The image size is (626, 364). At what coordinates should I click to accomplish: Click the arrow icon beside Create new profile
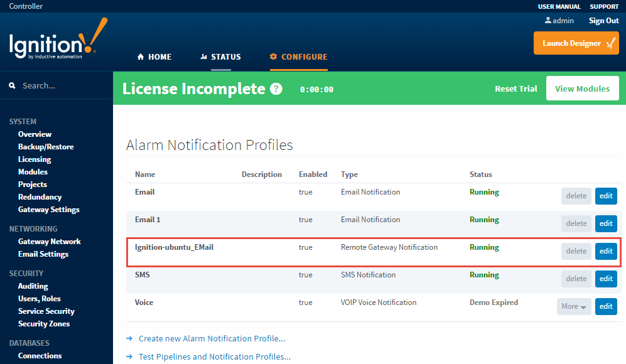pos(130,338)
